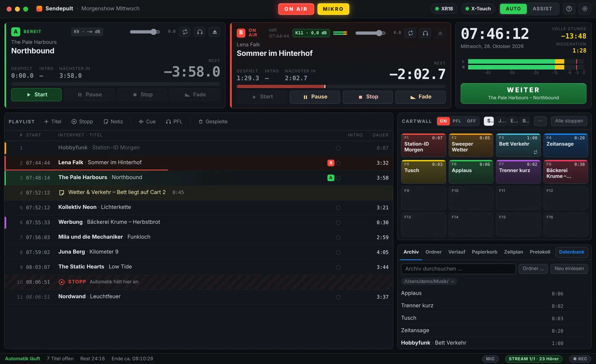This screenshot has height=364, width=596.
Task: Open the cartwall more options menu
Action: [540, 121]
